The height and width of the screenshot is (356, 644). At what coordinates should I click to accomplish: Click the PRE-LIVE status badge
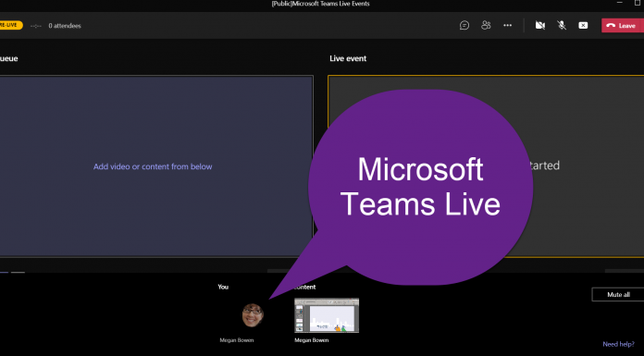pyautogui.click(x=11, y=26)
